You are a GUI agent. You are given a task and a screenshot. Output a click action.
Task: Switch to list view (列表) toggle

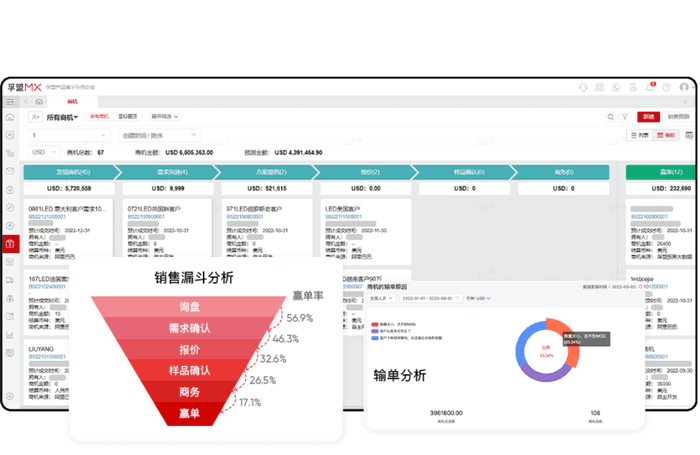(x=640, y=135)
